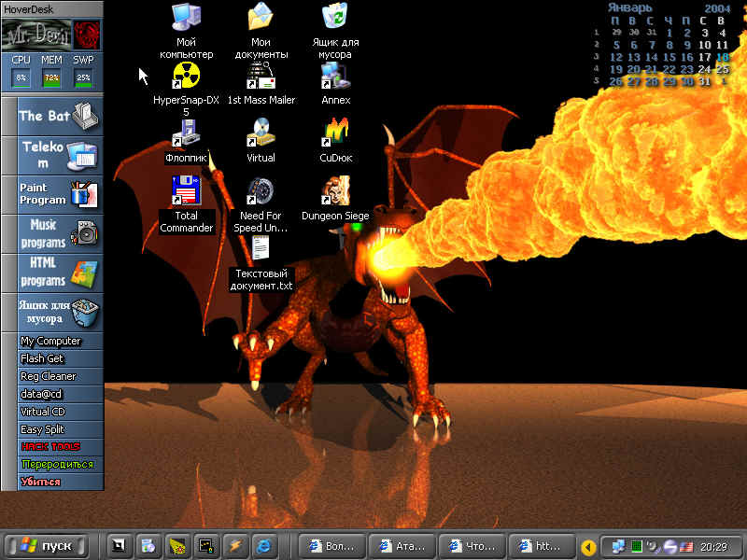The width and height of the screenshot is (747, 560).
Task: Click the flag language tray icon
Action: (686, 547)
